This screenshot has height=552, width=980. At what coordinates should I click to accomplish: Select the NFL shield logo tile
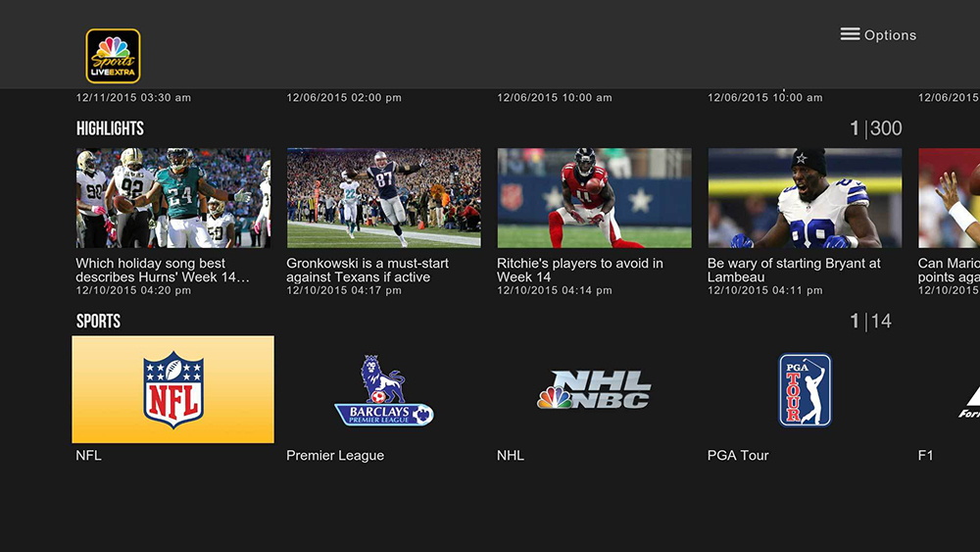click(173, 389)
